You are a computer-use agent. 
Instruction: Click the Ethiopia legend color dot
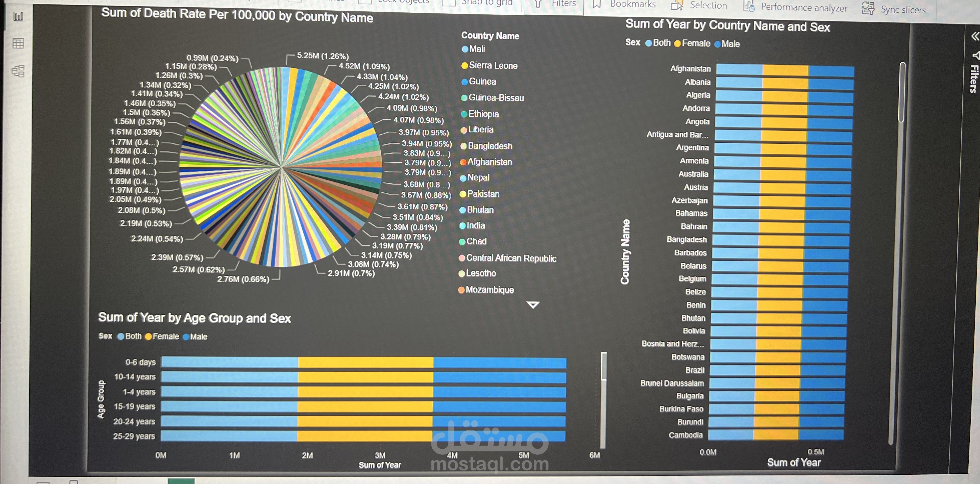point(464,114)
